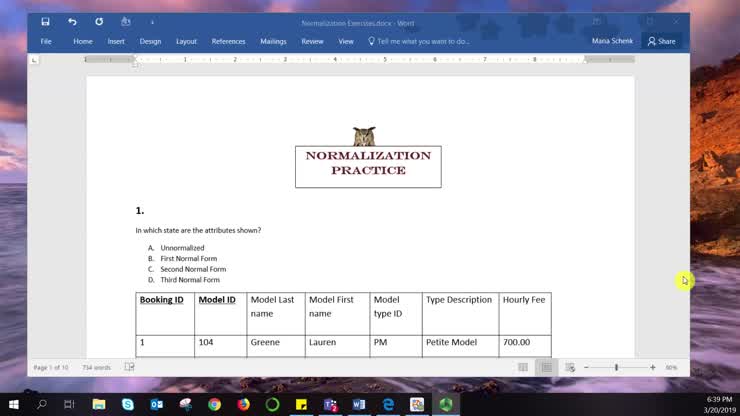Switch to Read Mode view icon

pos(523,367)
